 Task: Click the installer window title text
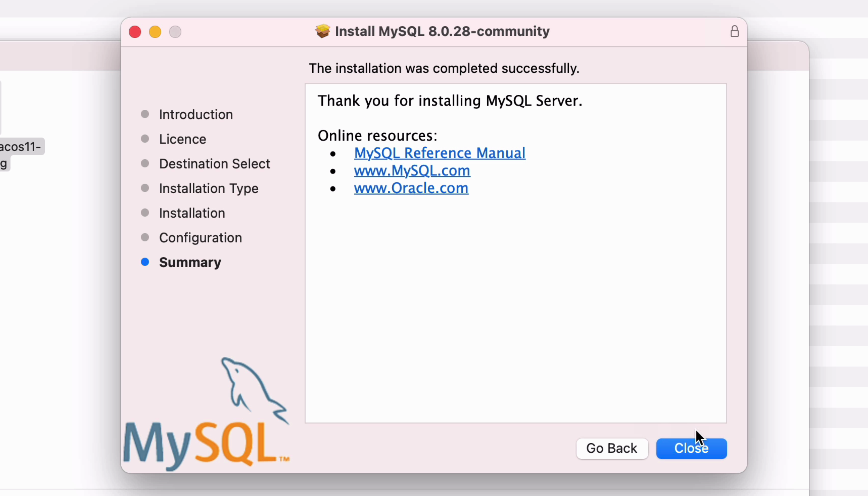(x=442, y=31)
